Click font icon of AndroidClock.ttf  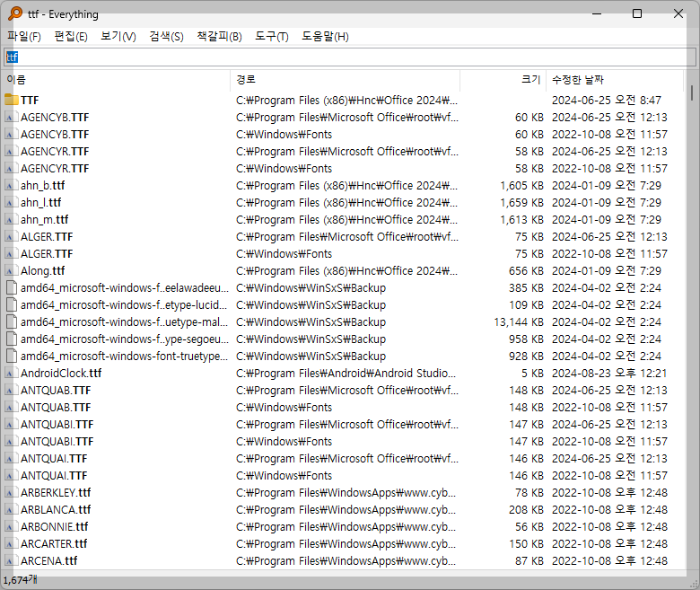point(10,373)
